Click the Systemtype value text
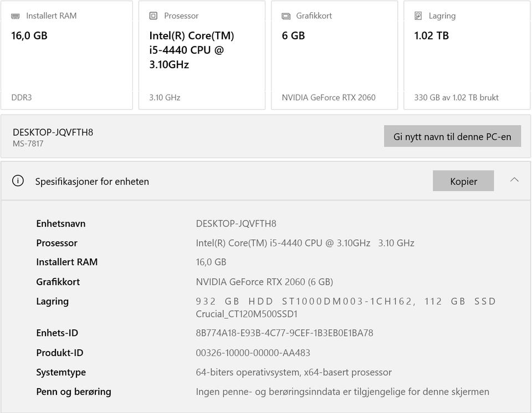Screen dimensions: 532x413 click(294, 372)
